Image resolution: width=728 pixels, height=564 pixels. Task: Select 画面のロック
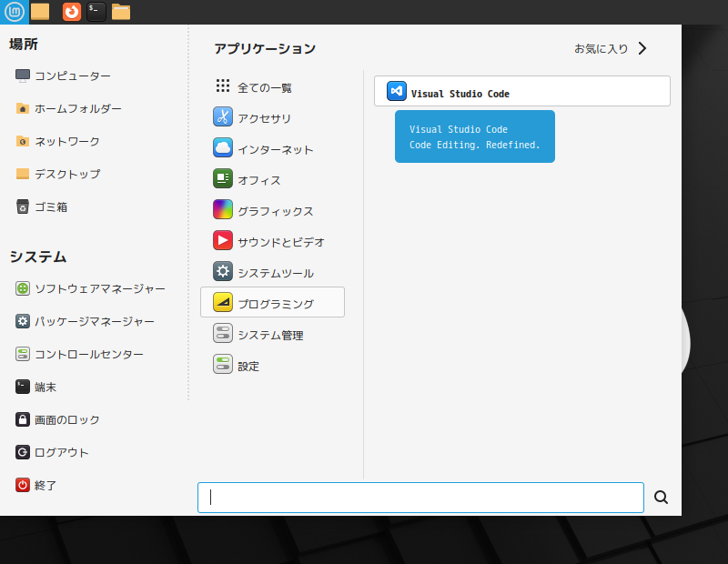[57, 419]
